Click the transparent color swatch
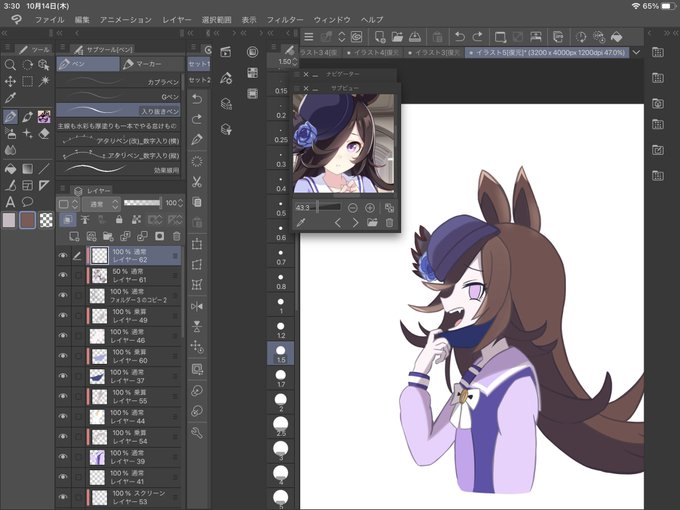680x510 pixels. pyautogui.click(x=46, y=220)
